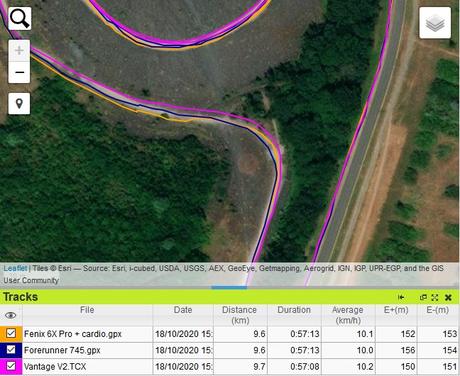Toggle visibility of all tracks with eye icon
The width and height of the screenshot is (460, 376).
(x=11, y=315)
